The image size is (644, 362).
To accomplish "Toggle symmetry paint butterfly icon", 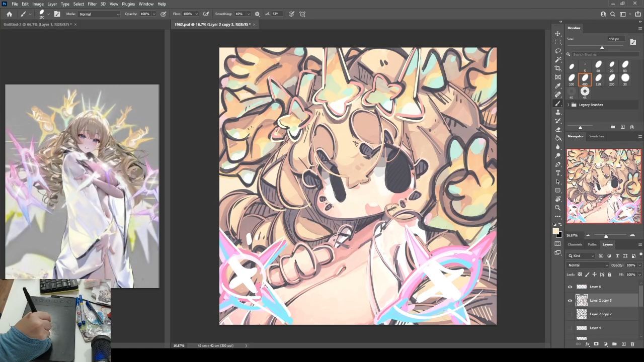I will pos(302,14).
